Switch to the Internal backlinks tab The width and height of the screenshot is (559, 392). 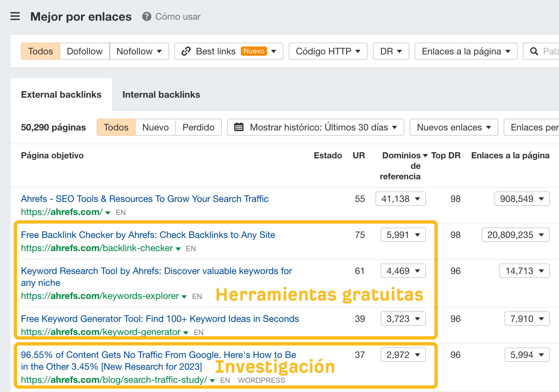(x=161, y=94)
